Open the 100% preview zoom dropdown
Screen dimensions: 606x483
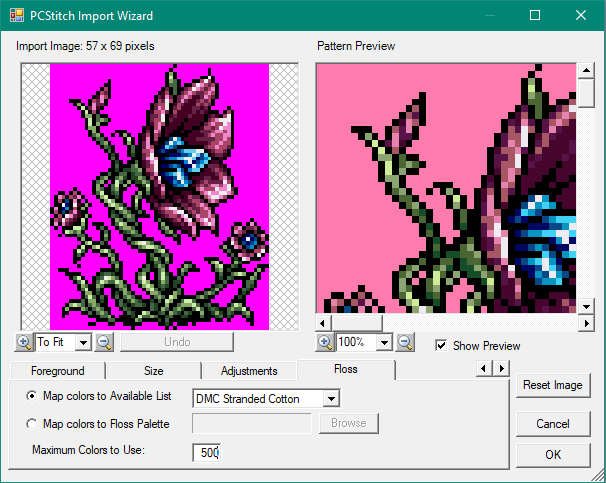[x=383, y=342]
